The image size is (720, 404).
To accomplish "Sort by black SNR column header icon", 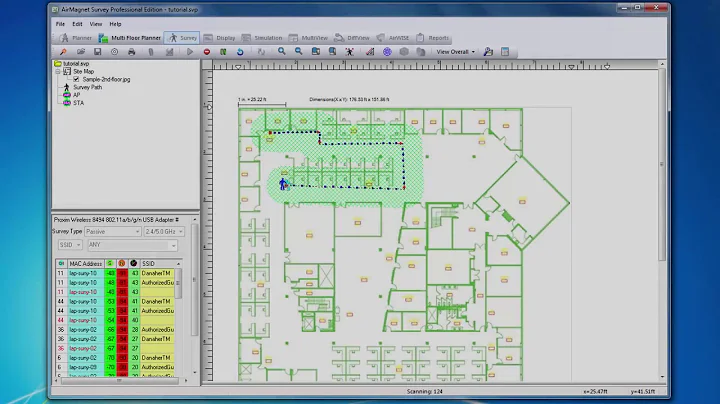I will [x=134, y=264].
